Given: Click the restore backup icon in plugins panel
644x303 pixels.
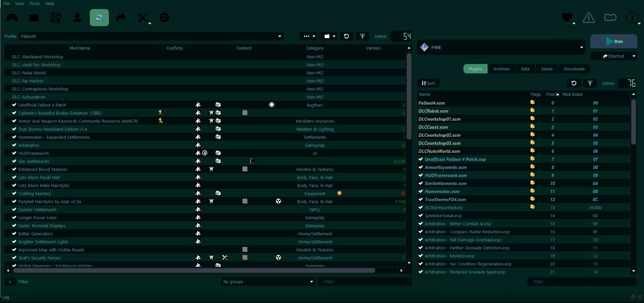Looking at the screenshot, I should click(x=574, y=83).
